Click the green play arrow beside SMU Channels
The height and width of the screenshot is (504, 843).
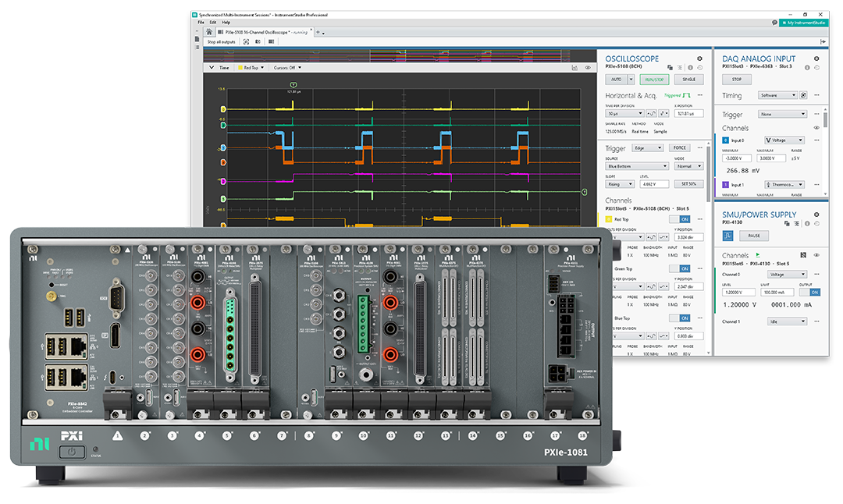pos(757,255)
